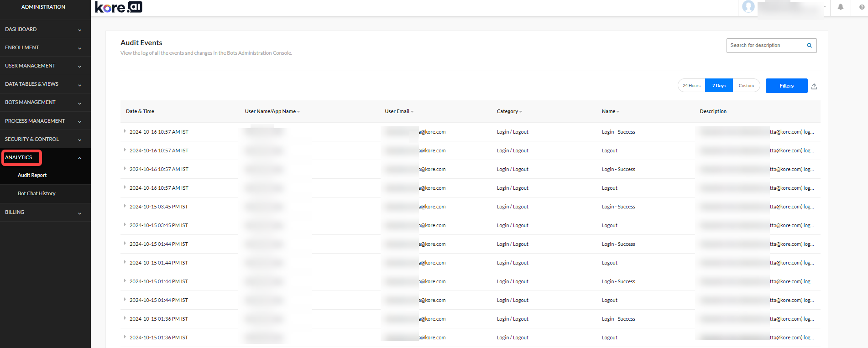Open the notifications bell
This screenshot has height=348, width=868.
(840, 7)
